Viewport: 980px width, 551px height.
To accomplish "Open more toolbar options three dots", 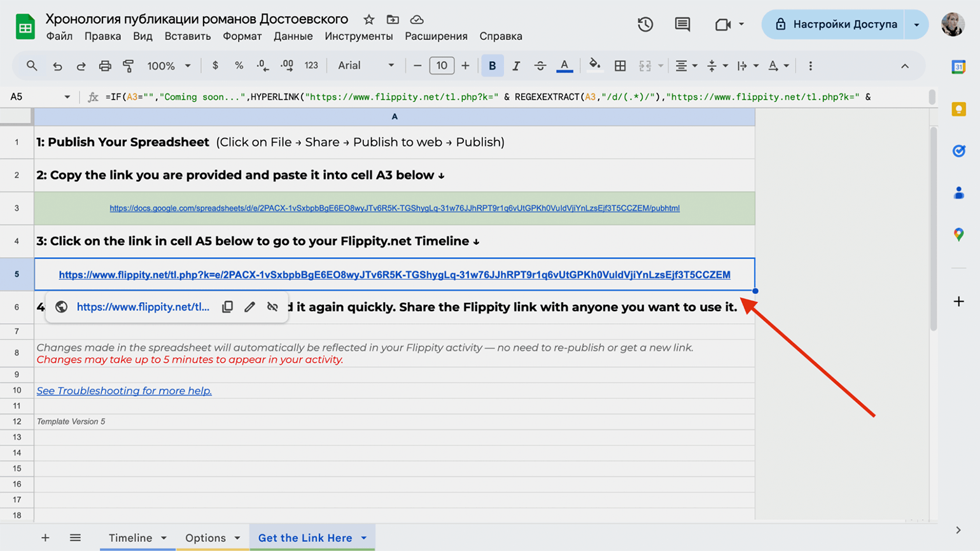I will [x=810, y=66].
